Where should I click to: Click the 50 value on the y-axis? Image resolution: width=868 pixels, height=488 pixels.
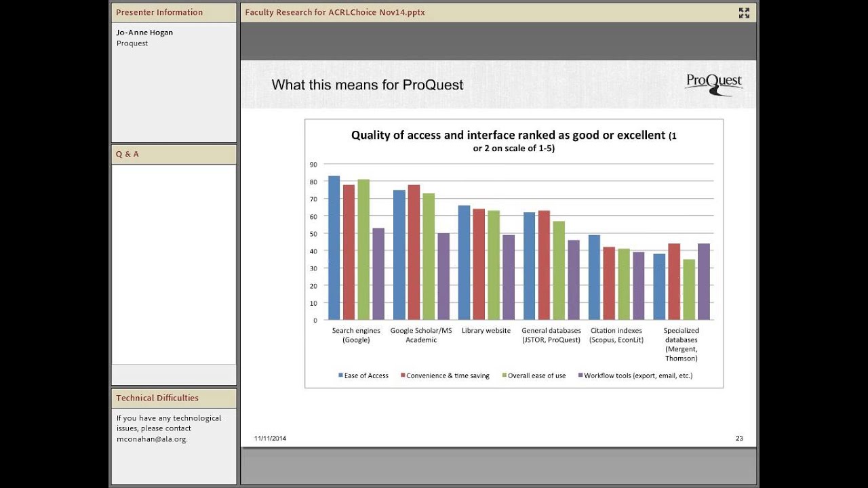point(313,234)
